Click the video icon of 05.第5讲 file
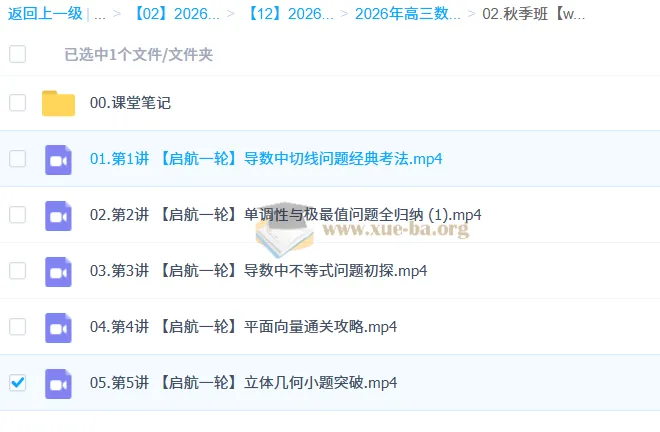Viewport: 660px width, 432px height. point(58,383)
